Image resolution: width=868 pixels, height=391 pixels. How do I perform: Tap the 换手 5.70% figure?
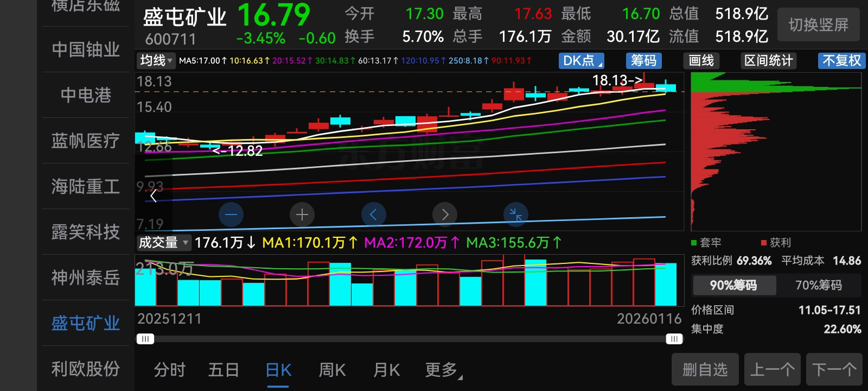(423, 36)
